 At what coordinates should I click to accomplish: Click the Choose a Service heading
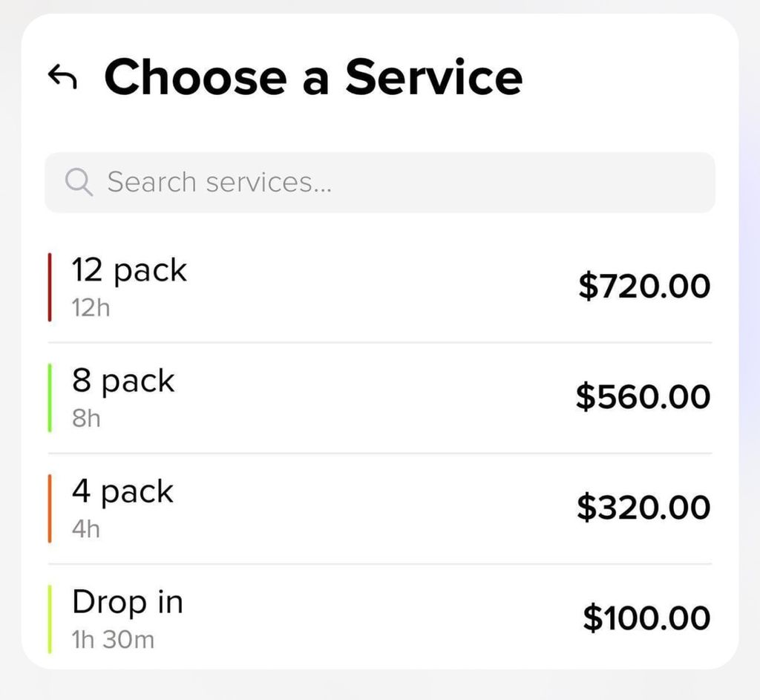coord(314,77)
